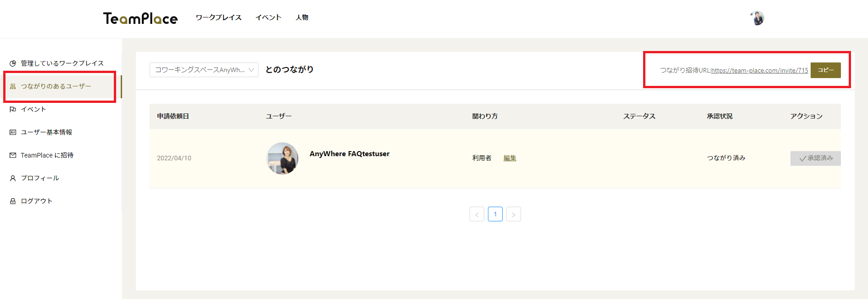Click the lock icon beside ログアウト

click(x=13, y=201)
